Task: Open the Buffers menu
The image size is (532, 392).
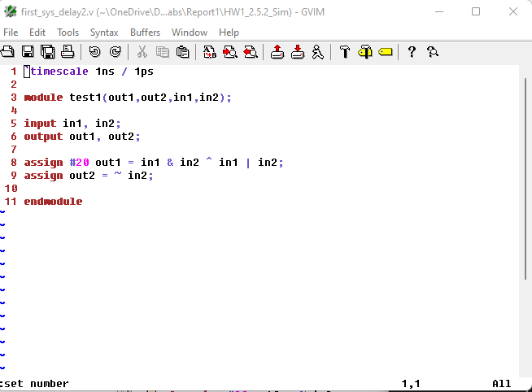Action: coord(145,32)
